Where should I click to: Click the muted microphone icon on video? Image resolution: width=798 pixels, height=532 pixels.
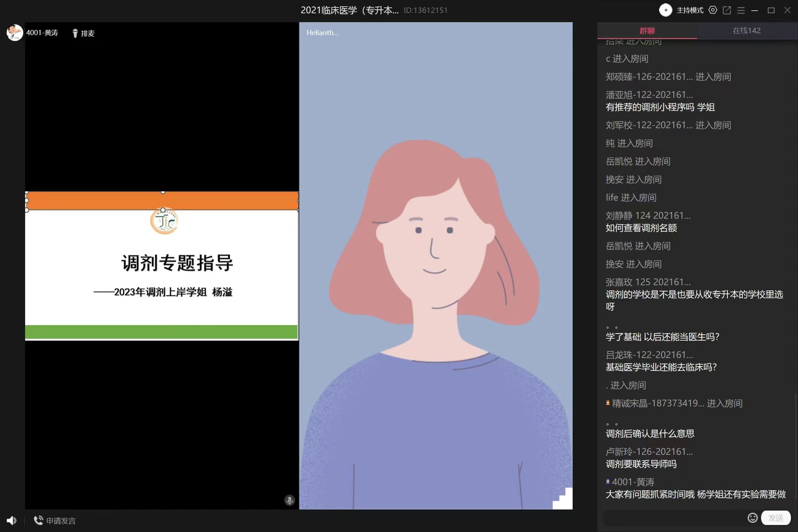click(x=289, y=500)
